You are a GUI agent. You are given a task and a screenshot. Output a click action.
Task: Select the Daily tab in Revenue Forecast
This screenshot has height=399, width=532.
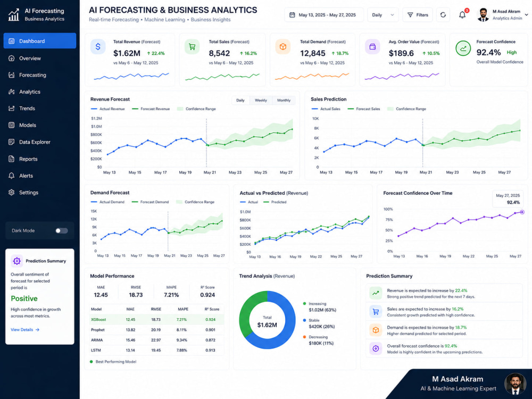point(240,100)
